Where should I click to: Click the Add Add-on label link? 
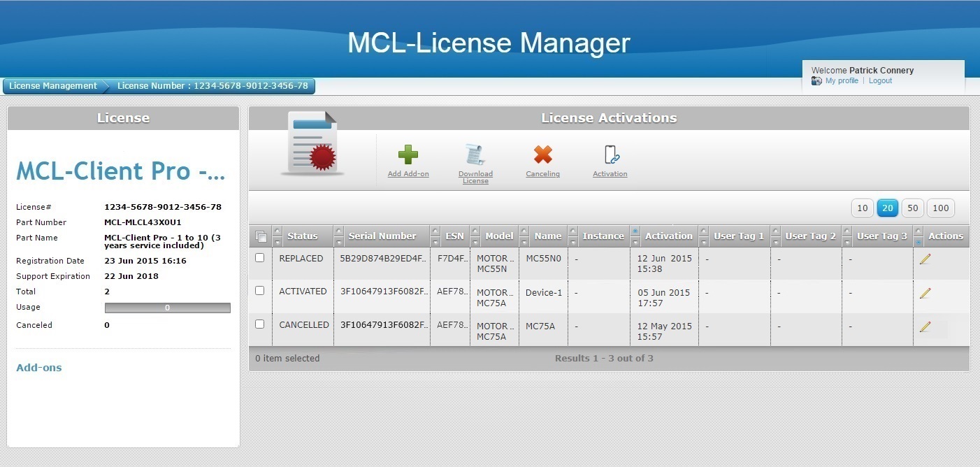tap(408, 174)
